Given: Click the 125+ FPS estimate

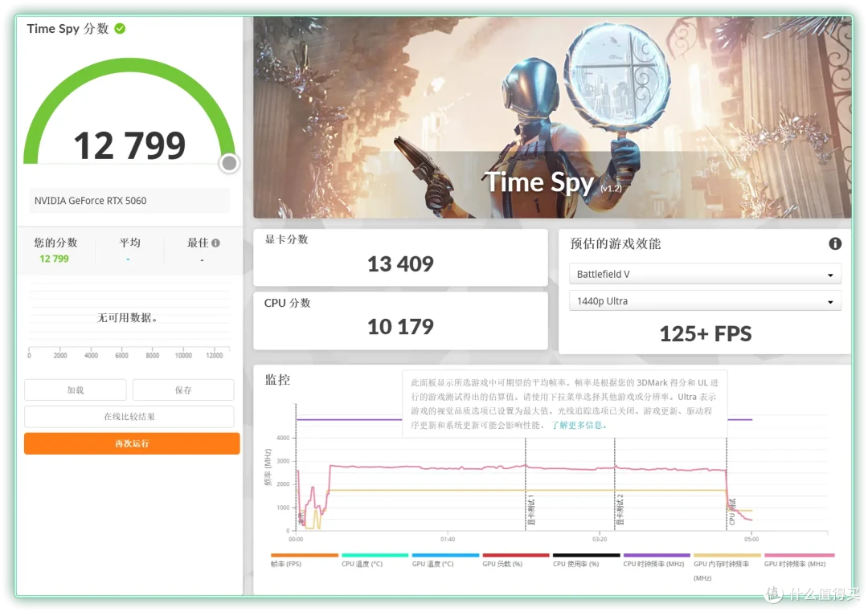Looking at the screenshot, I should pyautogui.click(x=706, y=333).
